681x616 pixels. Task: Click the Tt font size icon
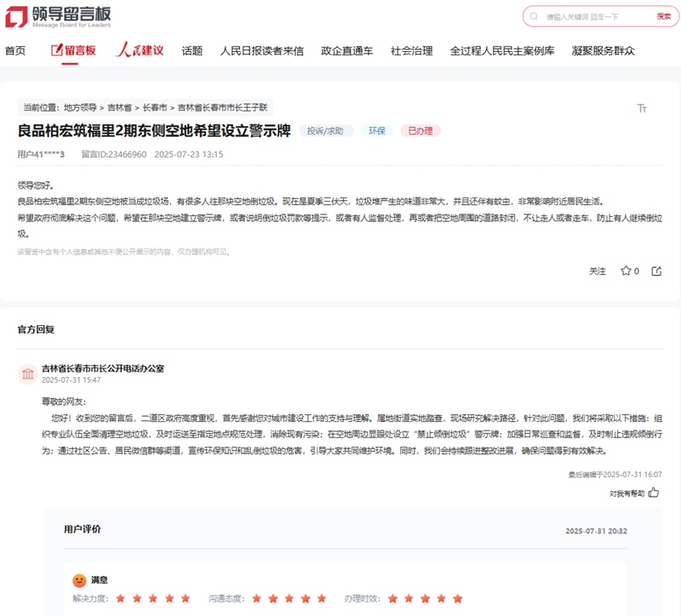click(642, 107)
